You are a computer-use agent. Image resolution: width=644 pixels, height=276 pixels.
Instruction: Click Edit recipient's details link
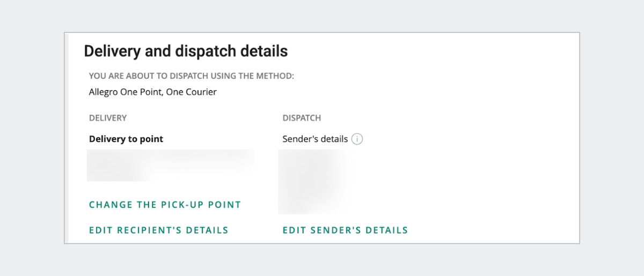click(158, 230)
